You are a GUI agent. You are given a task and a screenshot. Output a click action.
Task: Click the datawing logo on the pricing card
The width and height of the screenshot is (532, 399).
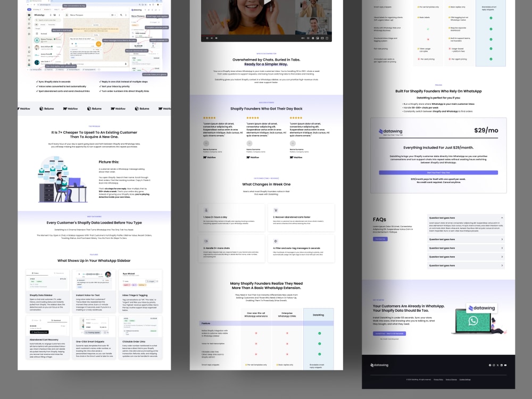point(390,131)
